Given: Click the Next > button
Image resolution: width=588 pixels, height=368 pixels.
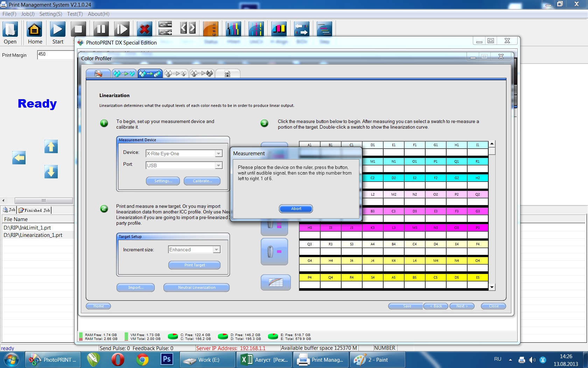Looking at the screenshot, I should click(462, 306).
